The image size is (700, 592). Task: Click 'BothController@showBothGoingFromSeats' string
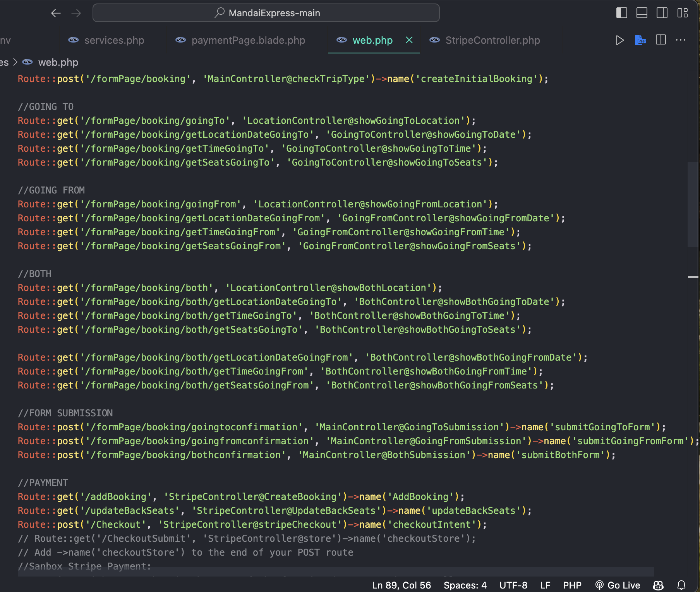coord(435,385)
